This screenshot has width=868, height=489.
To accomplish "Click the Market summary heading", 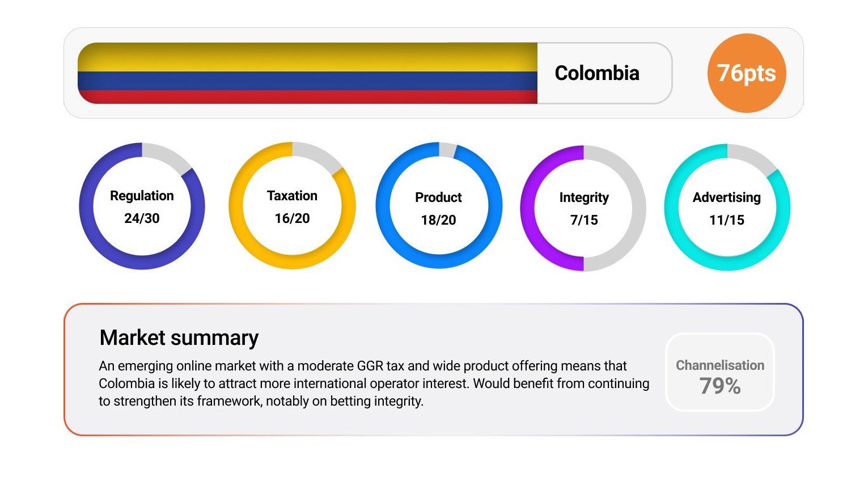I will (179, 338).
